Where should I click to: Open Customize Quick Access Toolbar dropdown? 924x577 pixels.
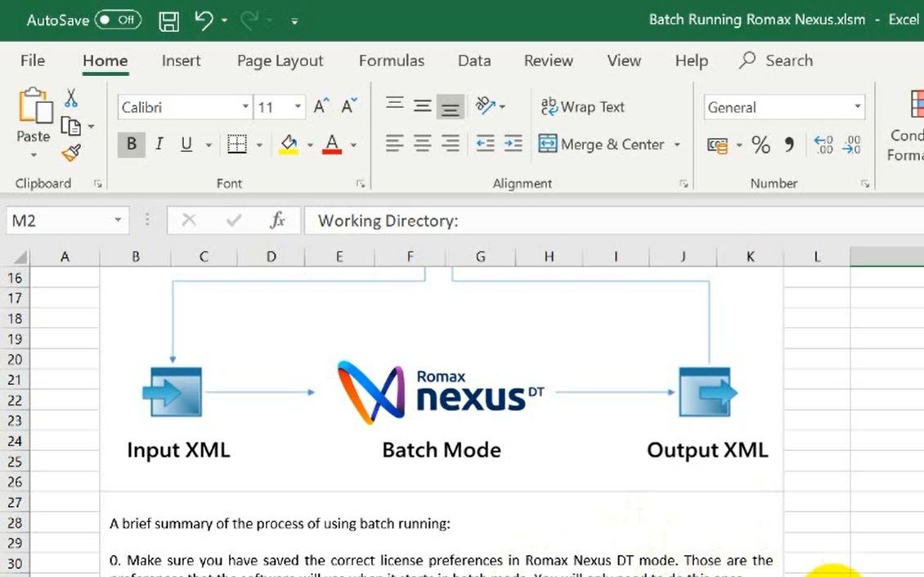coord(294,22)
